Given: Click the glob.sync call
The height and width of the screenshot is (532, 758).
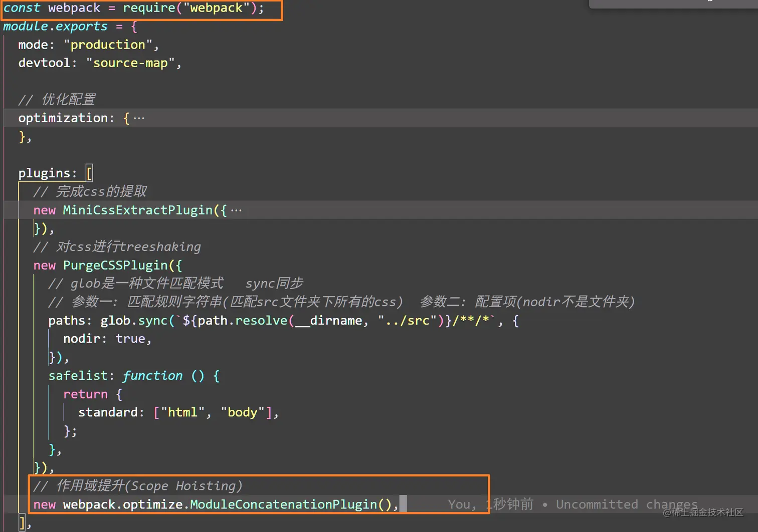Looking at the screenshot, I should click(x=134, y=321).
